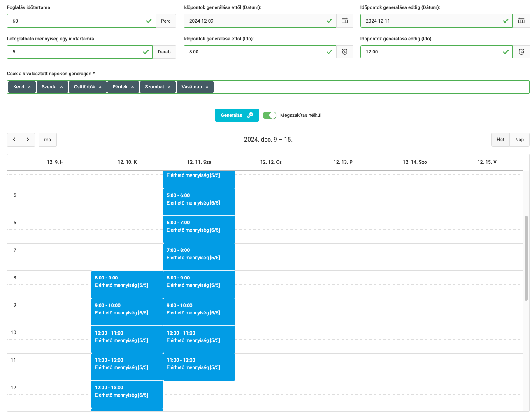This screenshot has width=532, height=414.
Task: Jump to today with ma button
Action: click(48, 140)
